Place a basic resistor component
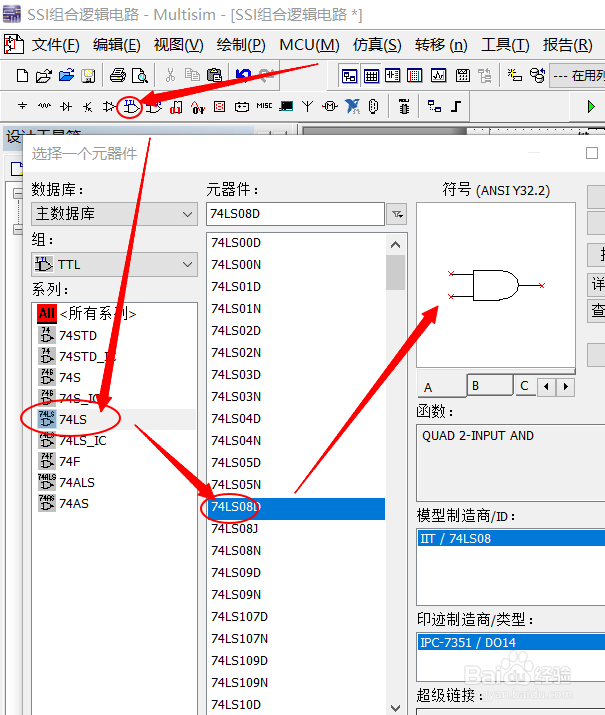 pos(44,107)
